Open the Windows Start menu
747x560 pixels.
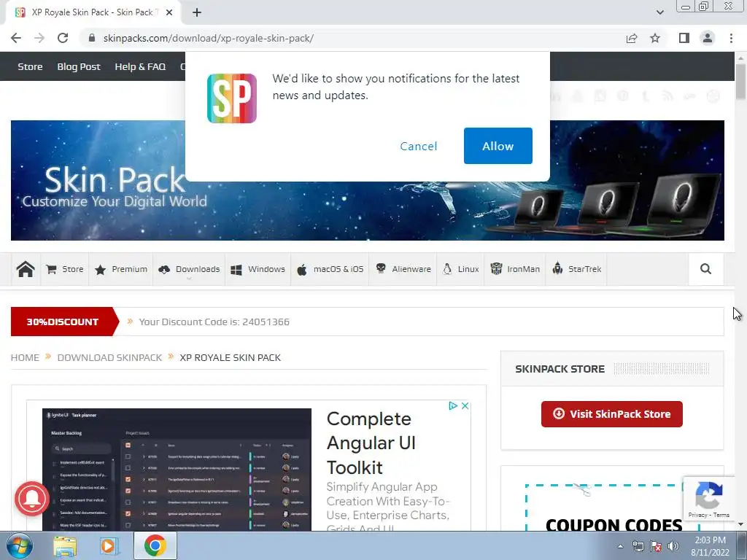pyautogui.click(x=18, y=545)
